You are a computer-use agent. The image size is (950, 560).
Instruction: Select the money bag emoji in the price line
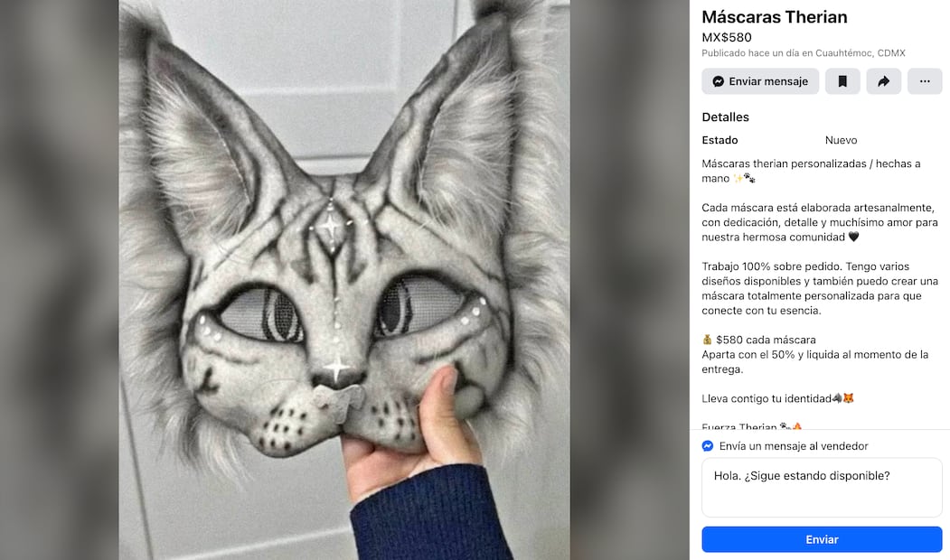706,340
